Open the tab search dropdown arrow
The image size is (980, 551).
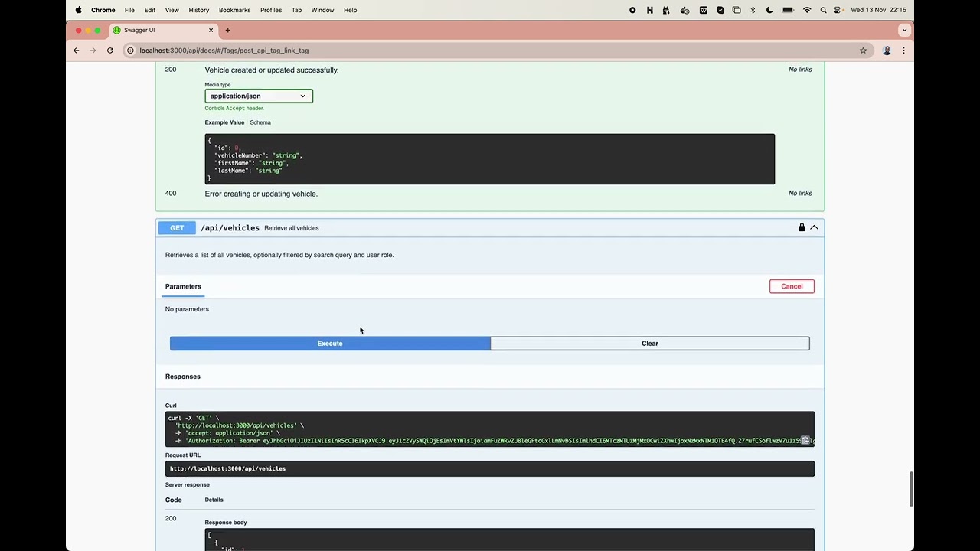tap(904, 30)
